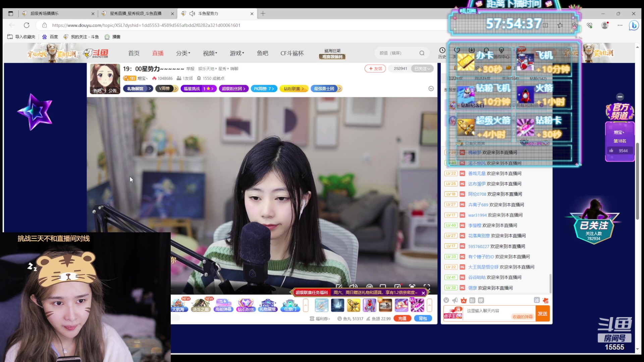Click the 举报 report link
Image resolution: width=644 pixels, height=362 pixels.
pos(190,69)
